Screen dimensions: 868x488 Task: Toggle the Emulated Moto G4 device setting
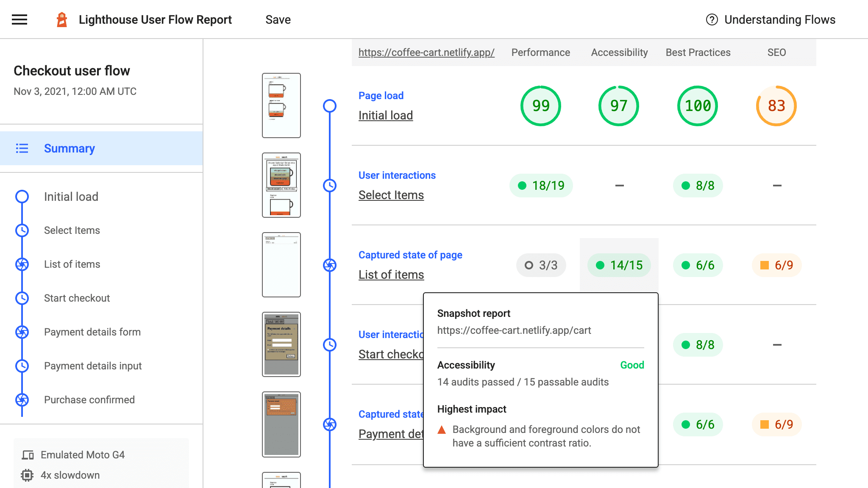84,455
